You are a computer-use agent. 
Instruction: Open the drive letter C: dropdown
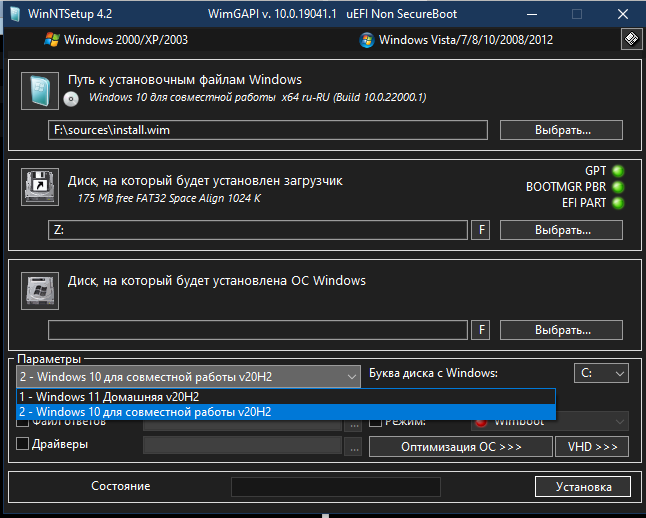(601, 373)
